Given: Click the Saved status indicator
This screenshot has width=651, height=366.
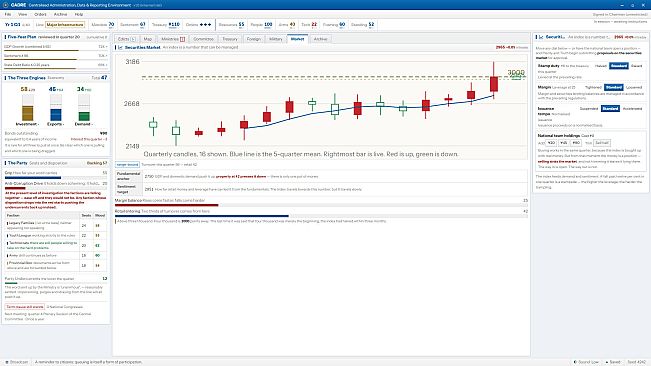Looking at the screenshot, I should pyautogui.click(x=612, y=362).
